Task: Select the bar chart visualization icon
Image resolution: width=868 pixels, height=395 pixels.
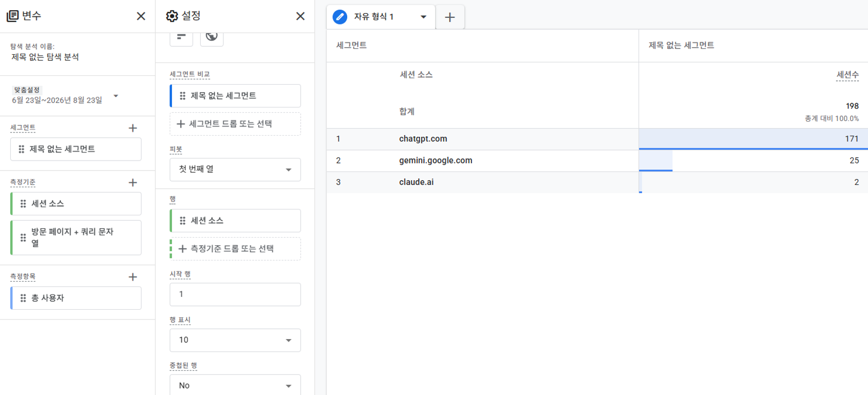Action: pos(182,36)
